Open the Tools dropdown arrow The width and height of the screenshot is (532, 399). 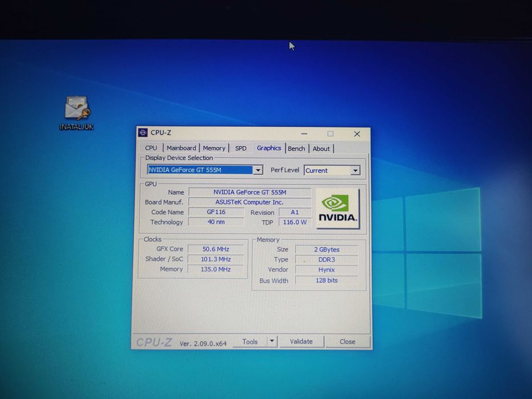(272, 341)
